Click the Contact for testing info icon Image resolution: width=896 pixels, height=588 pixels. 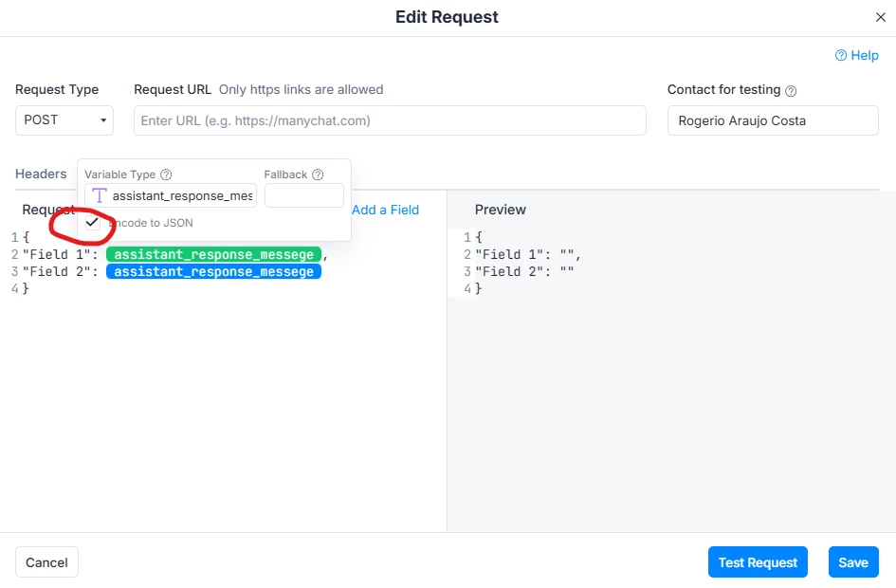click(x=791, y=91)
